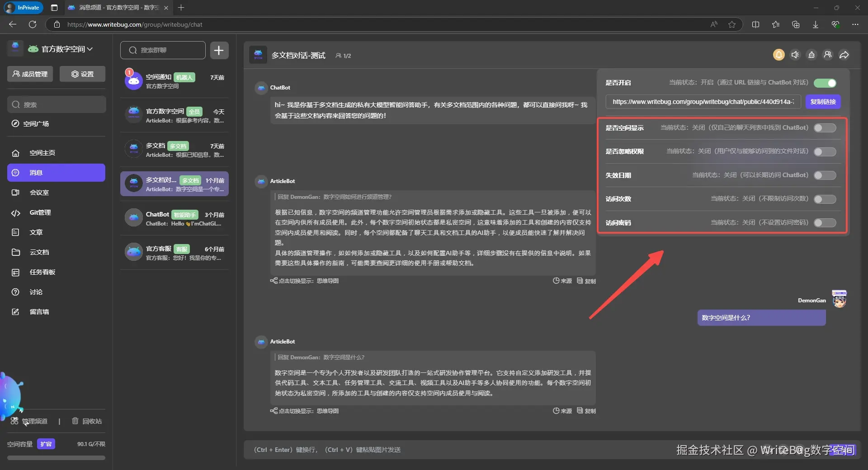Toggle mind map display on the second ArticleBot answer
Viewport: 868px width, 470px height.
point(305,411)
